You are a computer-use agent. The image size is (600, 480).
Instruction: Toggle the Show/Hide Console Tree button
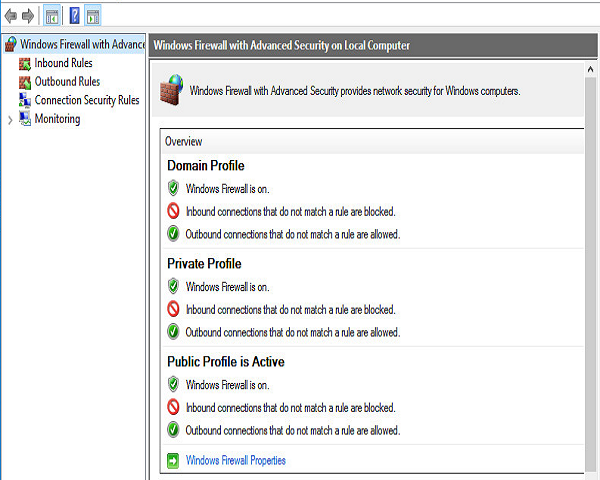pyautogui.click(x=52, y=16)
